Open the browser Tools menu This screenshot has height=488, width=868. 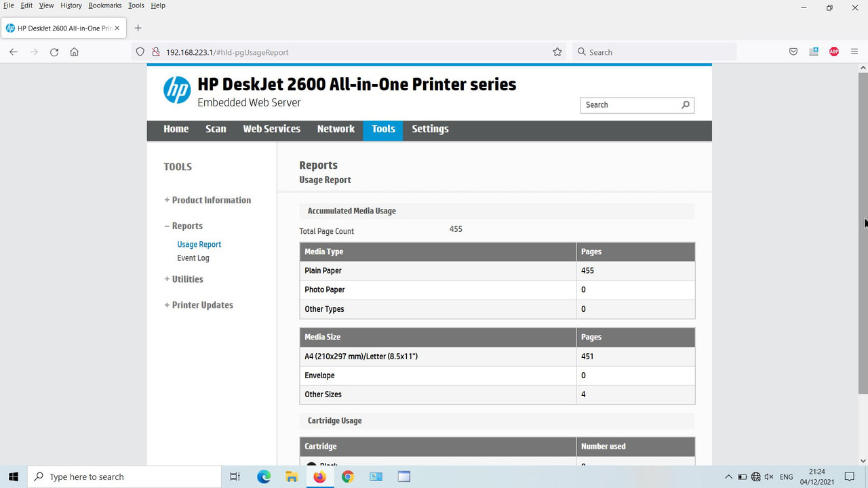click(136, 5)
